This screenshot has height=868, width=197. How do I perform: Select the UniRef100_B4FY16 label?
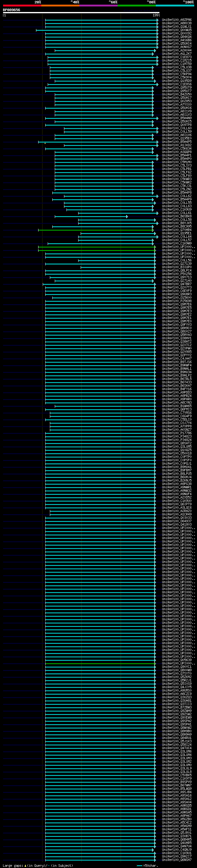(x=176, y=389)
